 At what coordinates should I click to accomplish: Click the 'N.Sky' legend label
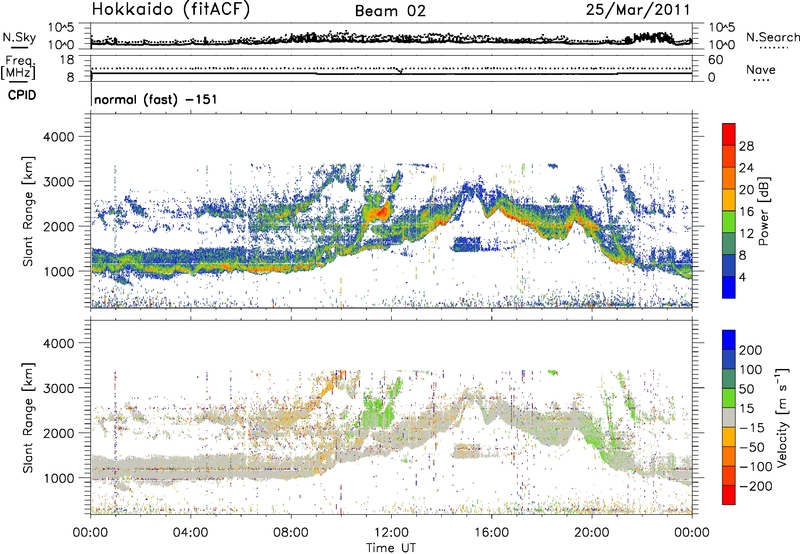pos(19,37)
